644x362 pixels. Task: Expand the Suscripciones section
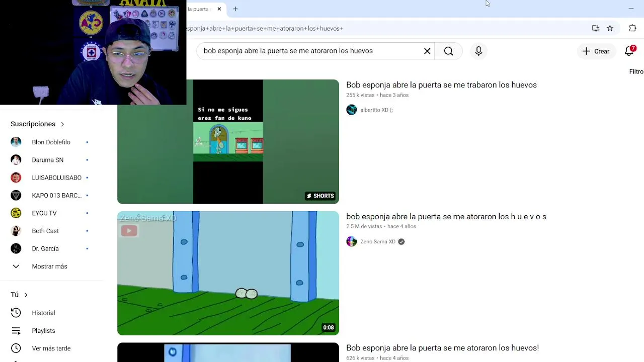(37, 124)
